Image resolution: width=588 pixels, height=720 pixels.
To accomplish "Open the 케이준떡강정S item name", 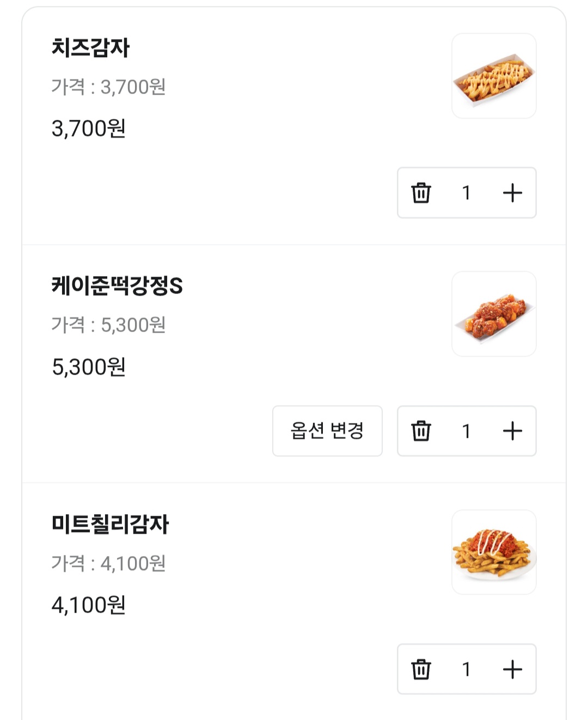I will click(x=117, y=286).
